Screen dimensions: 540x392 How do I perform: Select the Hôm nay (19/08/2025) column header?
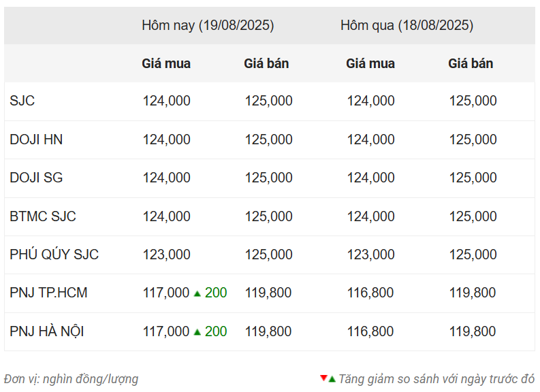[x=208, y=25]
